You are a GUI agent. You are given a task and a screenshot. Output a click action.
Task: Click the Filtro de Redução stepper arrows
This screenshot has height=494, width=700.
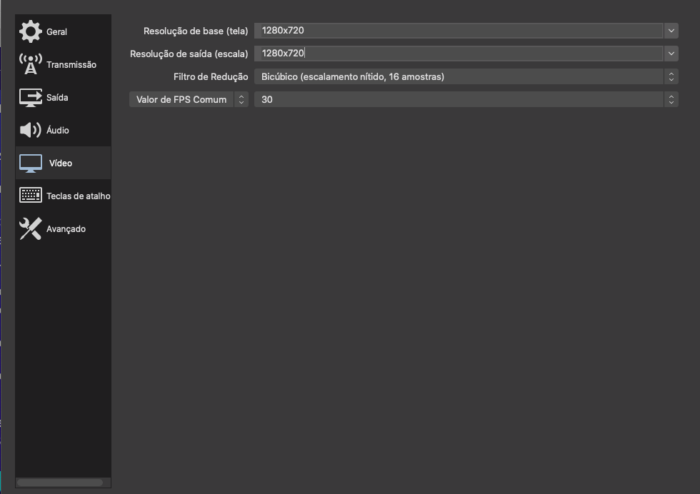click(x=671, y=77)
